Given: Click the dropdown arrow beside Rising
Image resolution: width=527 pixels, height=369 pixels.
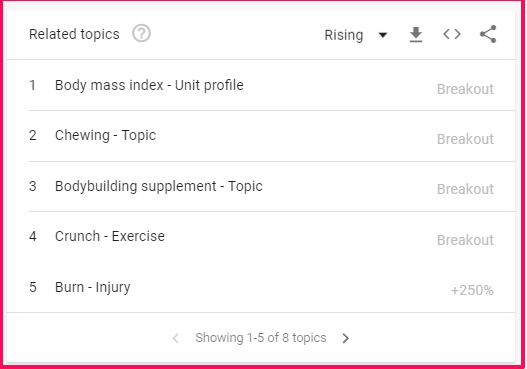Looking at the screenshot, I should pos(383,35).
